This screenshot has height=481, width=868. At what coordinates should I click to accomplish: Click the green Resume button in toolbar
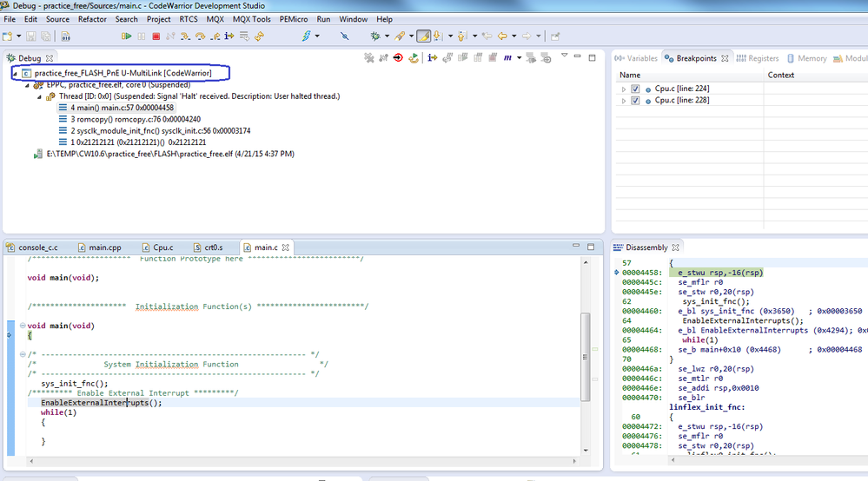click(x=127, y=36)
